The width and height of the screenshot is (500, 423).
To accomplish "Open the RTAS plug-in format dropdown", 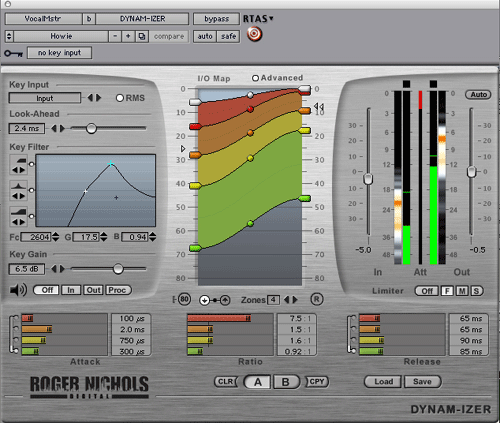I will (x=258, y=19).
